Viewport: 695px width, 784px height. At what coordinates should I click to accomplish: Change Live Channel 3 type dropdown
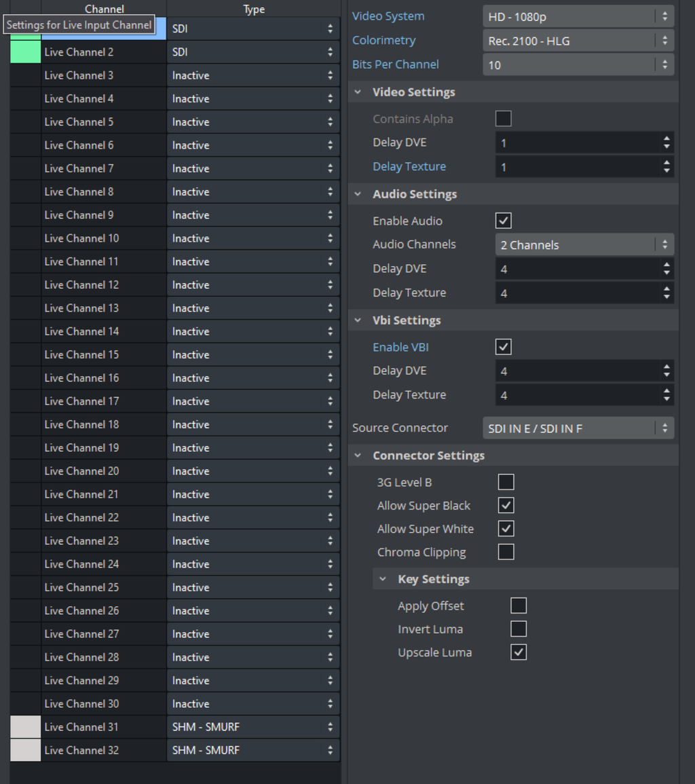click(x=252, y=75)
